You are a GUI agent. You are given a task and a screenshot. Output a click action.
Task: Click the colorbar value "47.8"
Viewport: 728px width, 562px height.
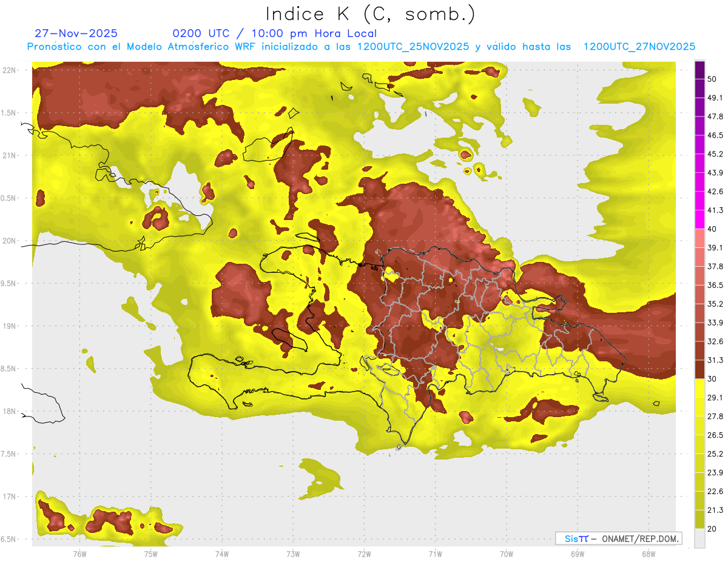click(715, 116)
